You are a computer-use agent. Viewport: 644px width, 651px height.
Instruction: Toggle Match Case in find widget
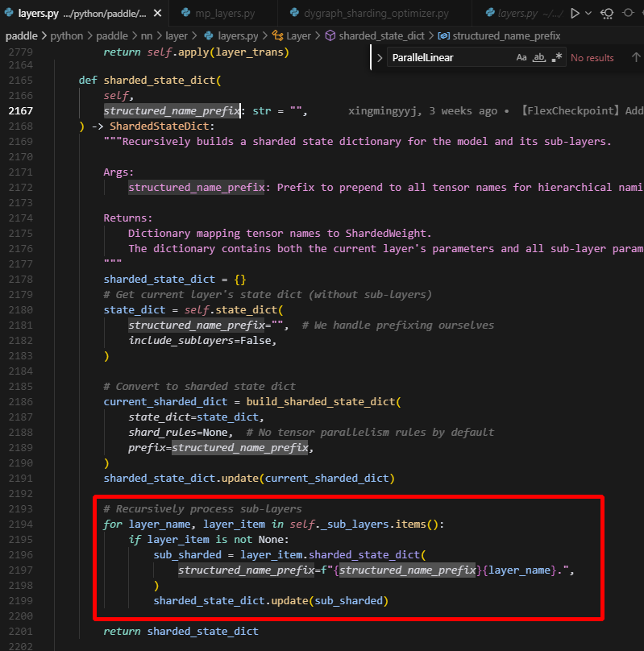pyautogui.click(x=521, y=58)
